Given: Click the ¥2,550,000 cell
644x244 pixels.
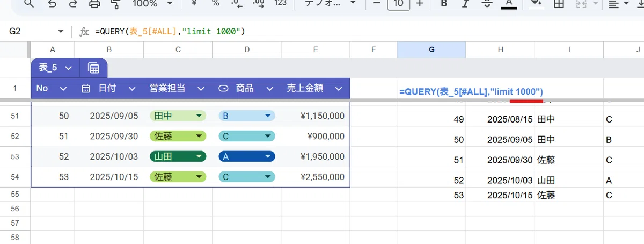Looking at the screenshot, I should click(x=316, y=177).
